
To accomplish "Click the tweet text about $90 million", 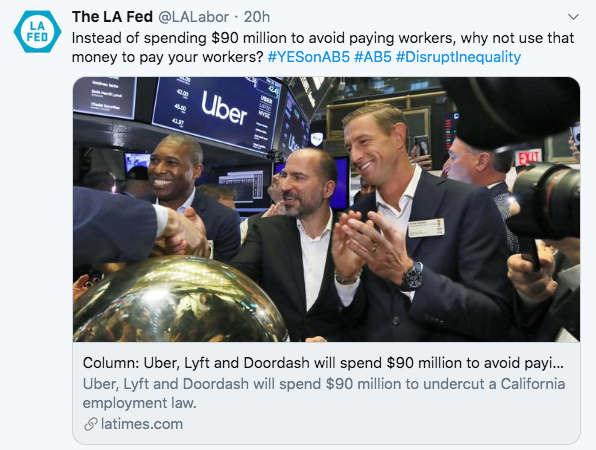I will (323, 48).
